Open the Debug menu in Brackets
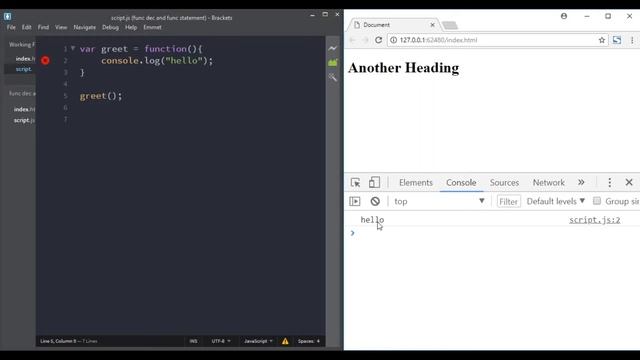Screen dimensions: 640x360 [x=110, y=27]
